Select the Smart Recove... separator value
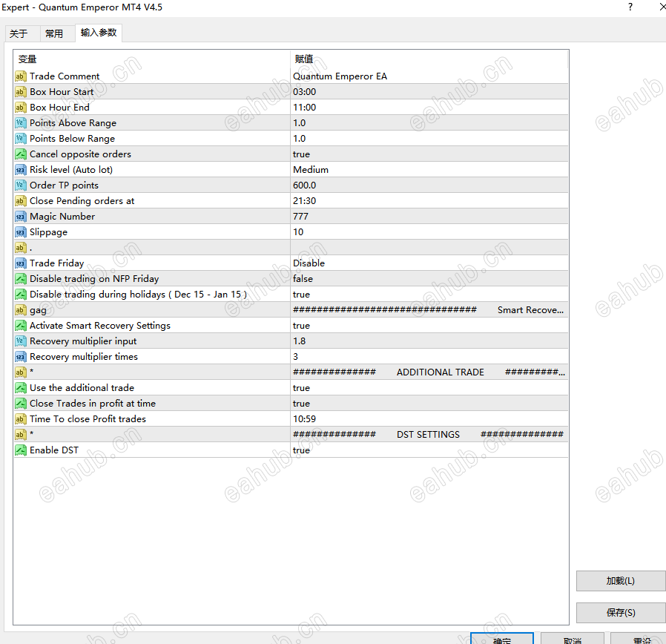 click(429, 310)
